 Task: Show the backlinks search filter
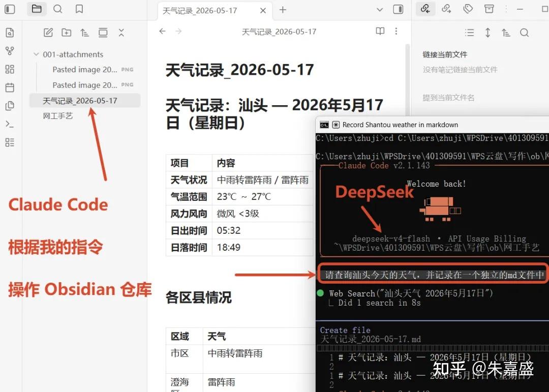tap(524, 33)
